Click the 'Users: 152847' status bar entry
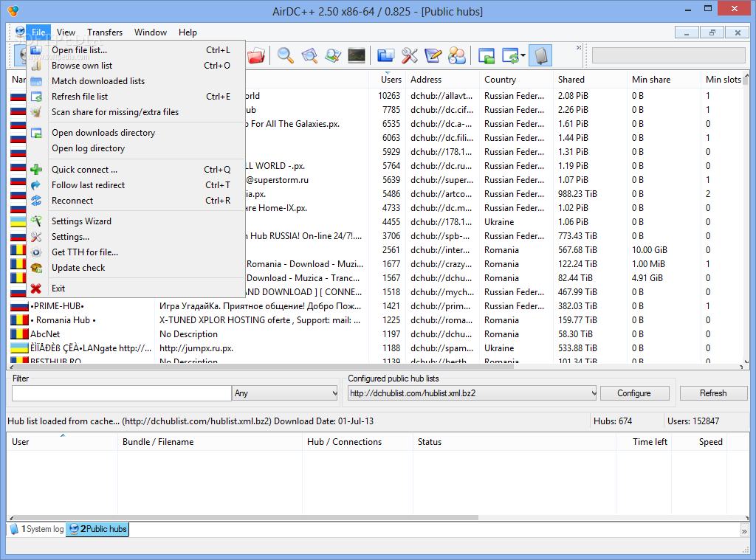 pos(693,421)
